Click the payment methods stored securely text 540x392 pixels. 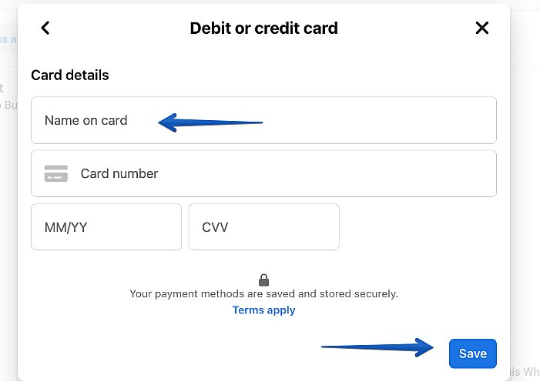click(x=264, y=293)
